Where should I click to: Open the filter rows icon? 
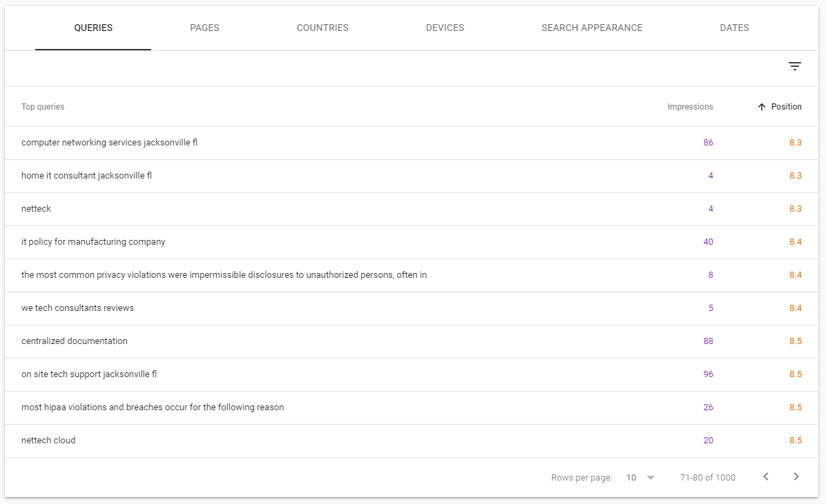795,66
